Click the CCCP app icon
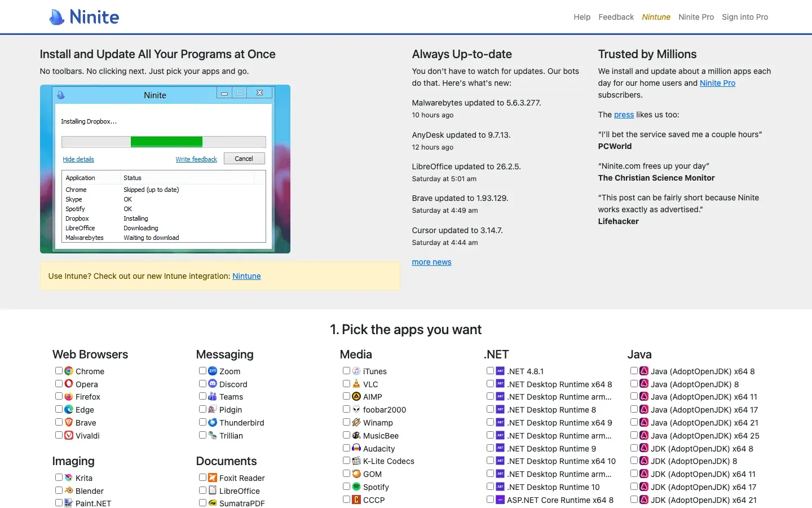The height and width of the screenshot is (508, 812). click(x=356, y=500)
